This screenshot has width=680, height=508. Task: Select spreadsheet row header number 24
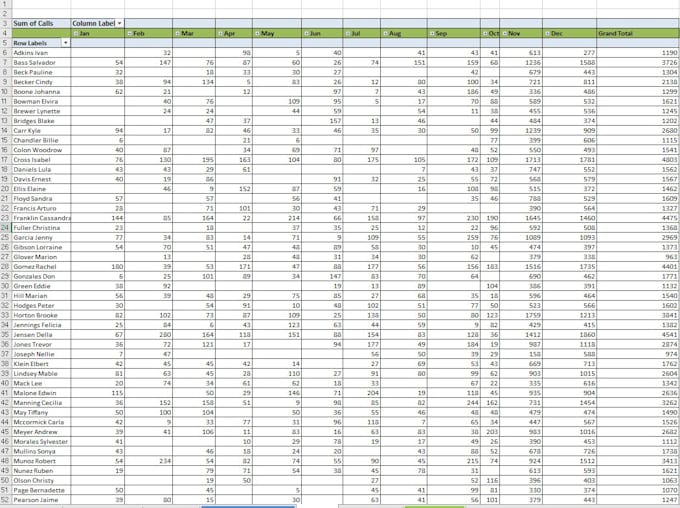[x=5, y=227]
